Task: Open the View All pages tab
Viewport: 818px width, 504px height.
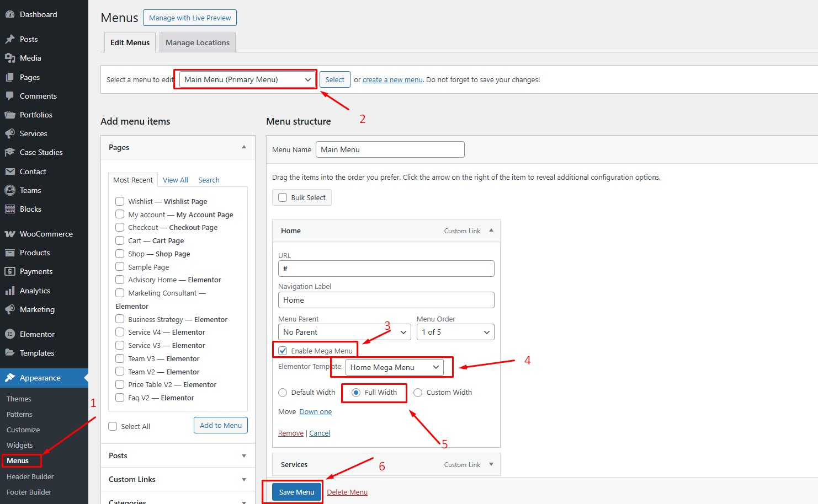Action: [x=175, y=180]
